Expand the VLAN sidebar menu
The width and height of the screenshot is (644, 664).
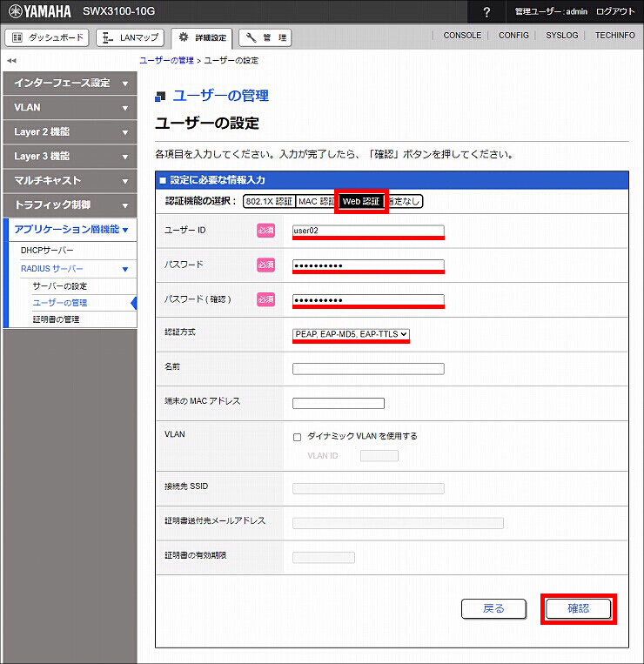[70, 108]
